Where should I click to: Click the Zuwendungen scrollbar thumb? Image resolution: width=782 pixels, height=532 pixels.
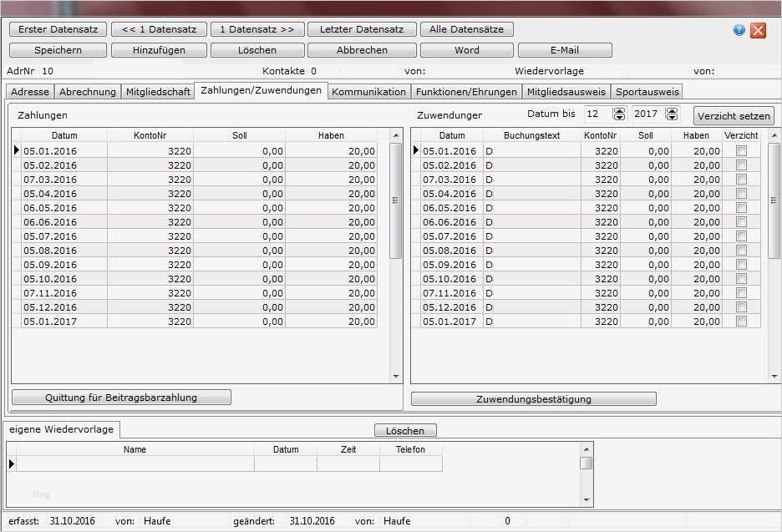[x=774, y=201]
